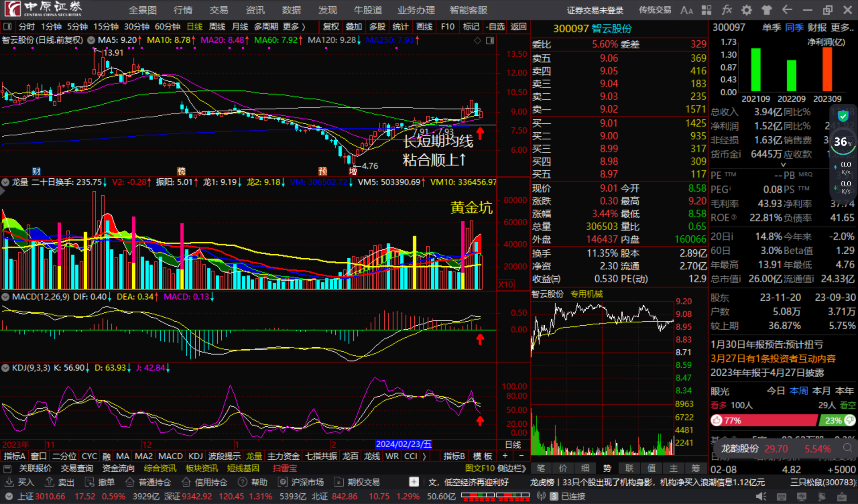Click the 撤单 cancel order icon
Viewport: 858px width, 504px height.
pos(90,482)
